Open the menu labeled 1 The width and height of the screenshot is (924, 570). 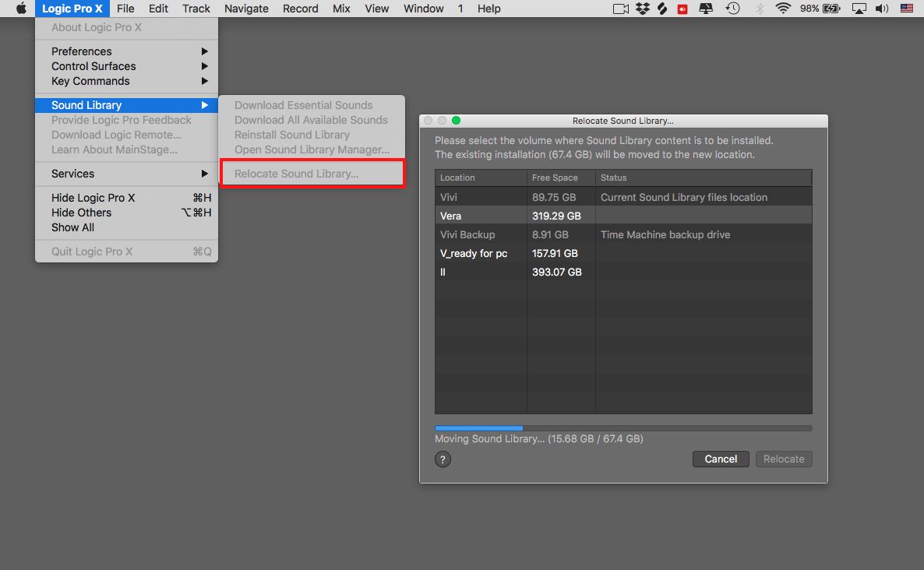(x=460, y=9)
